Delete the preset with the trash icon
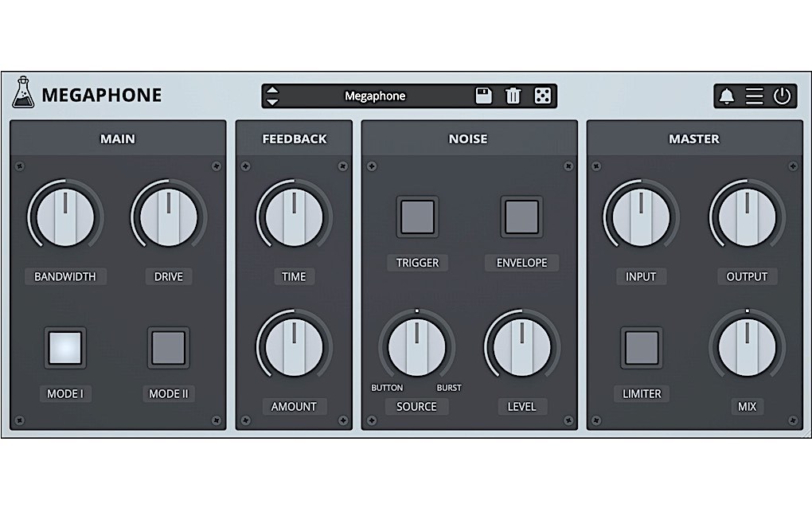Screen dimensions: 812x508 pos(513,96)
